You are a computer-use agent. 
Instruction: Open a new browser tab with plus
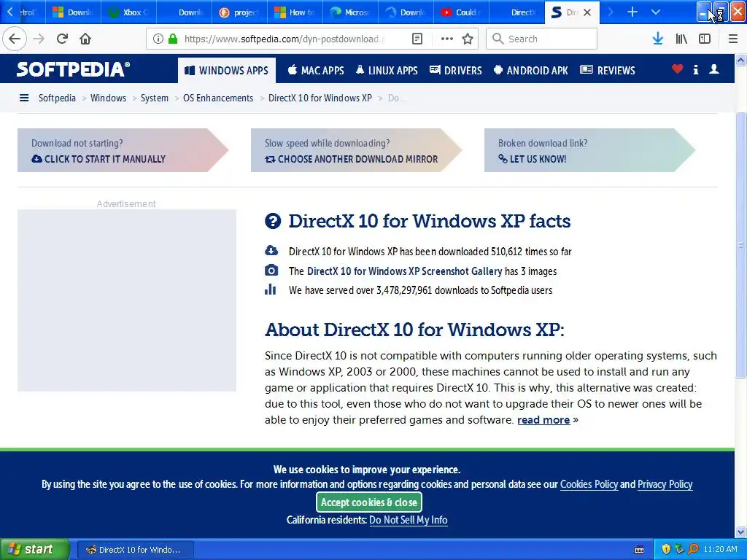(632, 12)
